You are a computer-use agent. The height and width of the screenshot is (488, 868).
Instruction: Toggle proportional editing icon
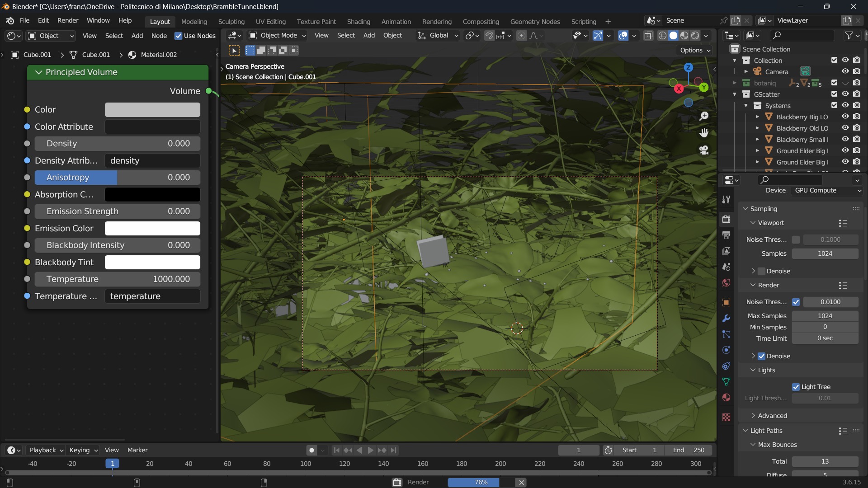click(521, 35)
